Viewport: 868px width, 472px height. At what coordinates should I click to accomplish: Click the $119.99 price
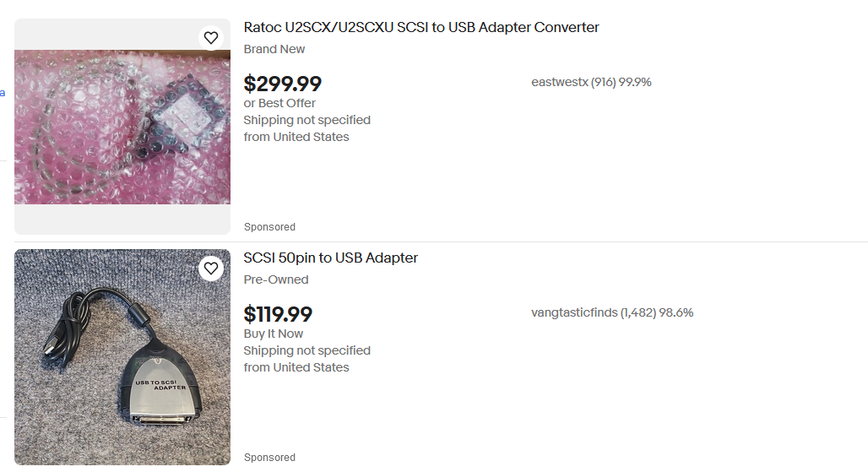click(278, 315)
